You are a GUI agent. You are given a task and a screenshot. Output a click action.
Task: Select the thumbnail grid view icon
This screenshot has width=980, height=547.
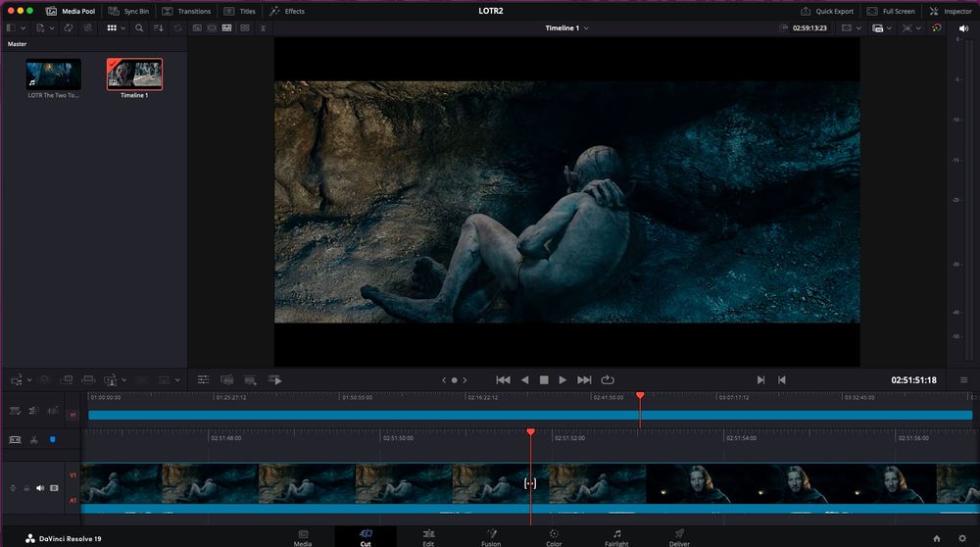(x=112, y=28)
